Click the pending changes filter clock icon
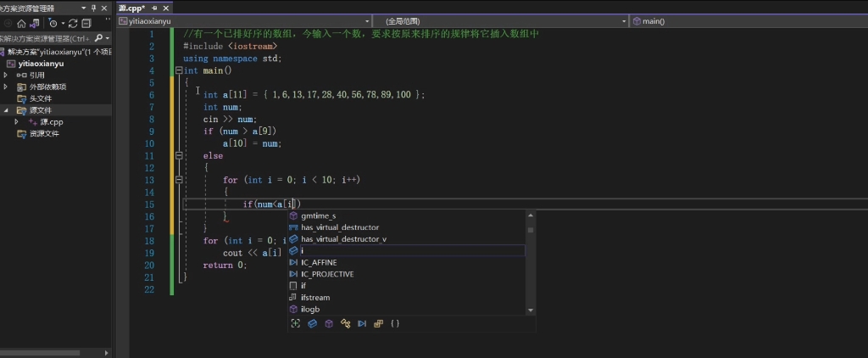 pyautogui.click(x=53, y=23)
